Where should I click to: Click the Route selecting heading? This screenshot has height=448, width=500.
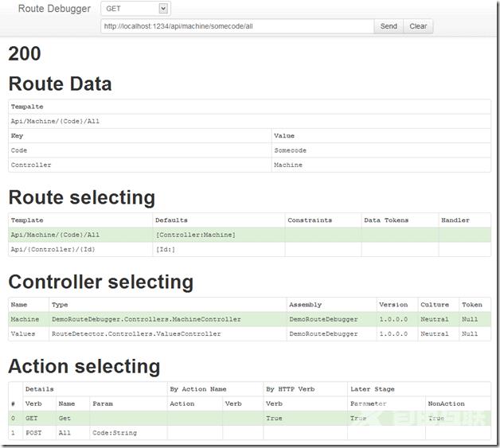(81, 197)
